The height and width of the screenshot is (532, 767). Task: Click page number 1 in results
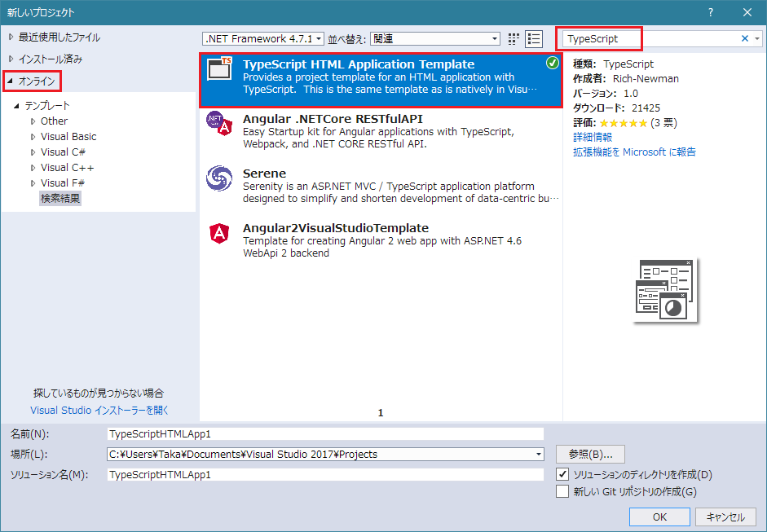(x=381, y=413)
